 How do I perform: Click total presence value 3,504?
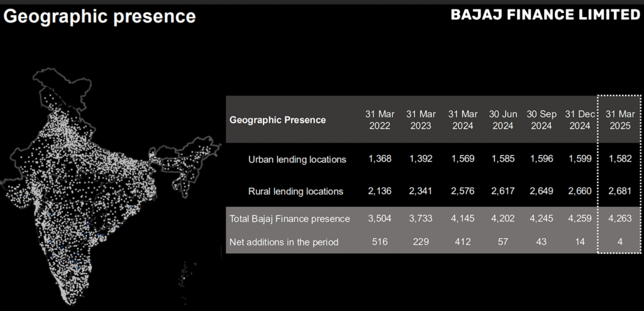click(380, 219)
